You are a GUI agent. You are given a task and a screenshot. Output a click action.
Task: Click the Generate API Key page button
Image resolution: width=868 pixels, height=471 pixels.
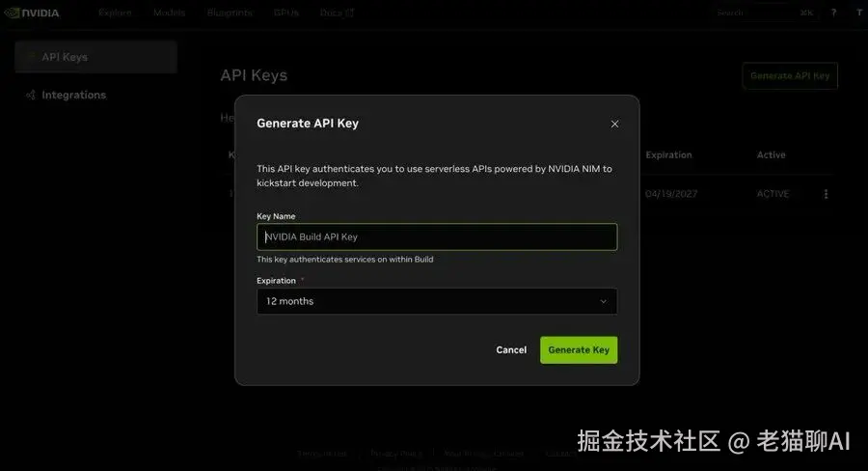point(790,76)
